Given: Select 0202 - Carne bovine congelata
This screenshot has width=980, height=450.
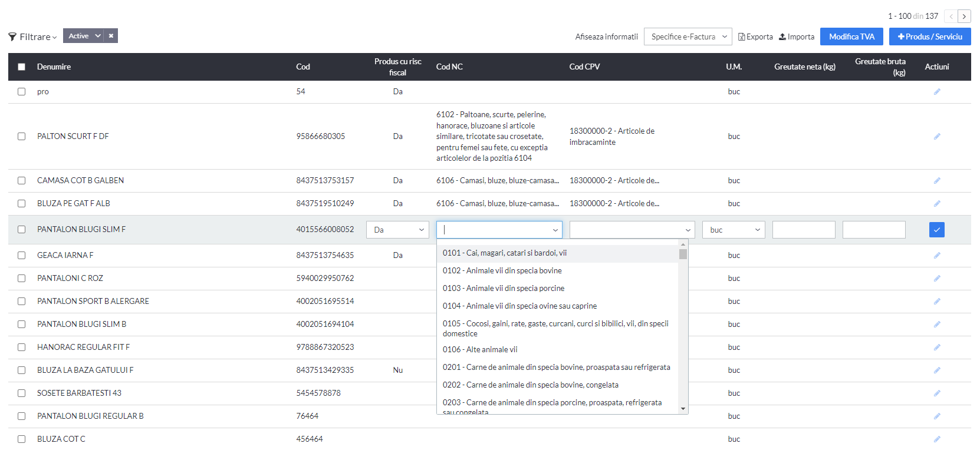Looking at the screenshot, I should (557, 385).
